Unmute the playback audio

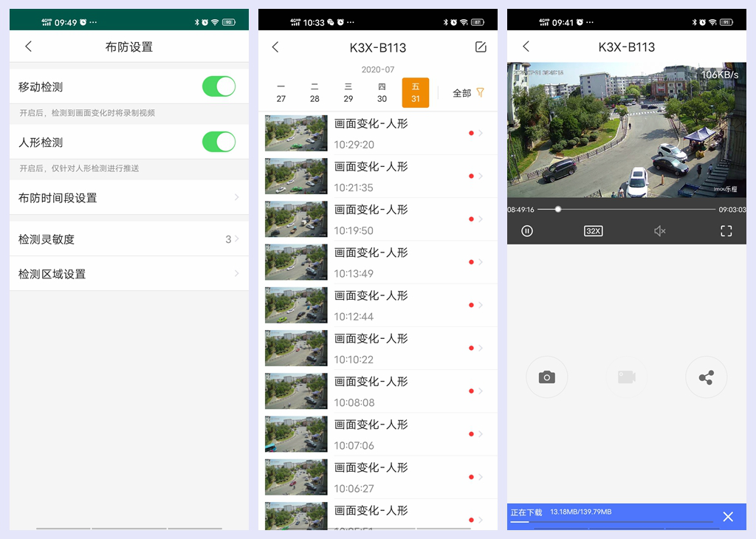tap(659, 230)
